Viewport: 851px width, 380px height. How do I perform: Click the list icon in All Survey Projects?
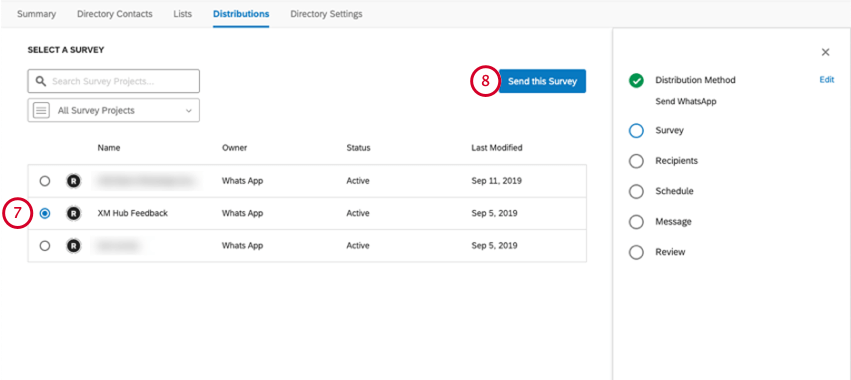(x=42, y=110)
